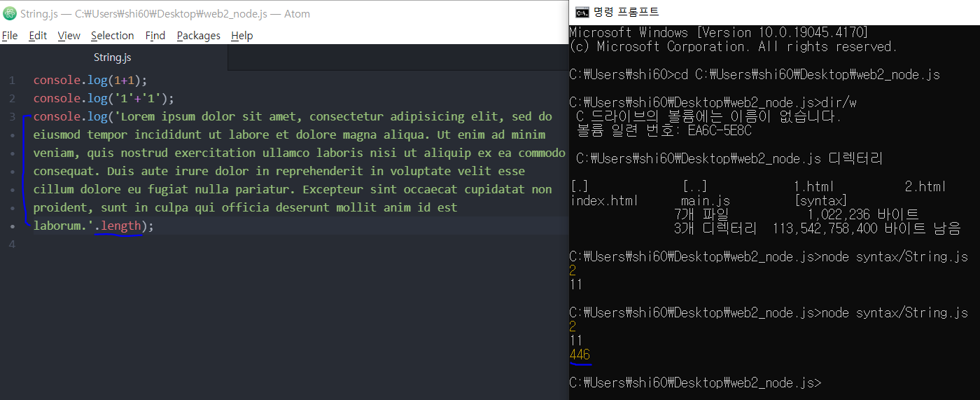This screenshot has height=400, width=980.
Task: Click the Atom window title text
Action: click(x=165, y=13)
